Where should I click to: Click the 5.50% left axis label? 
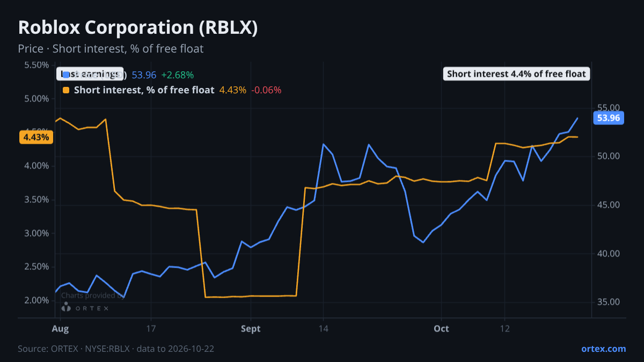click(37, 65)
